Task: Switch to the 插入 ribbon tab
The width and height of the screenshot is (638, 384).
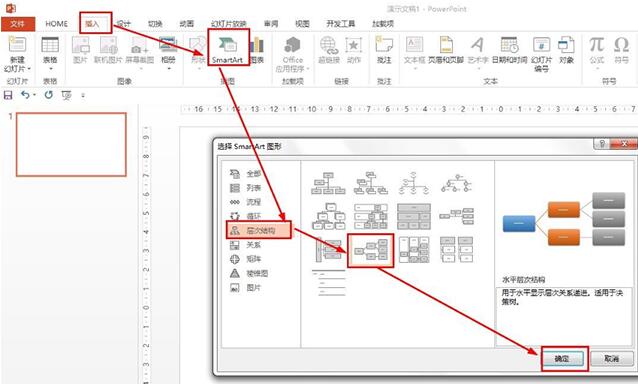Action: pos(92,24)
